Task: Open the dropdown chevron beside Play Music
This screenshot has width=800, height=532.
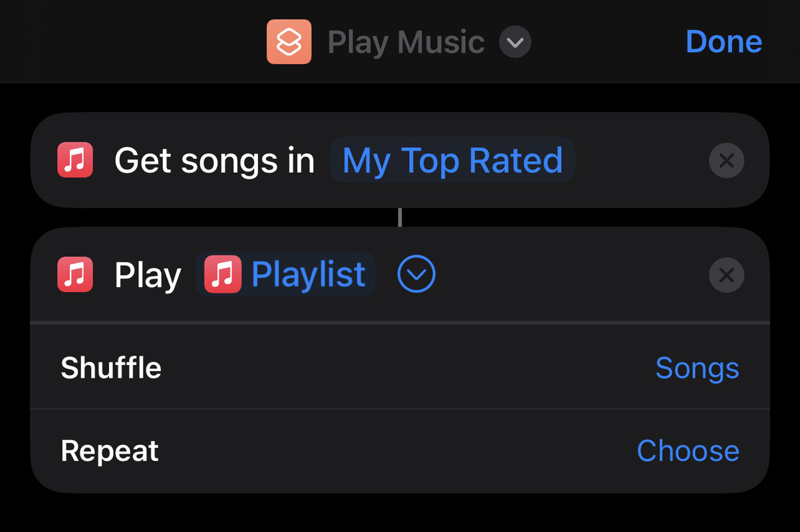Action: tap(515, 43)
